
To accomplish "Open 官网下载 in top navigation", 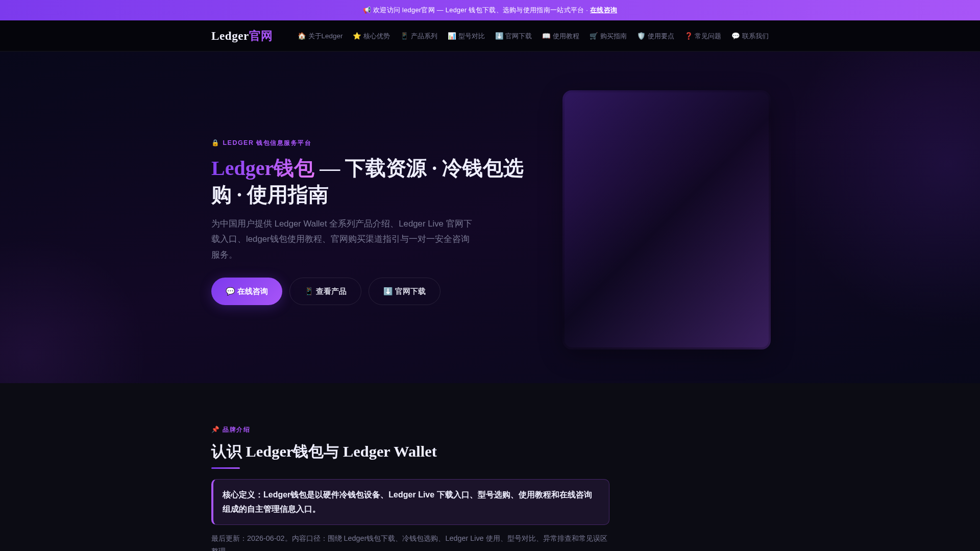I will click(x=513, y=36).
